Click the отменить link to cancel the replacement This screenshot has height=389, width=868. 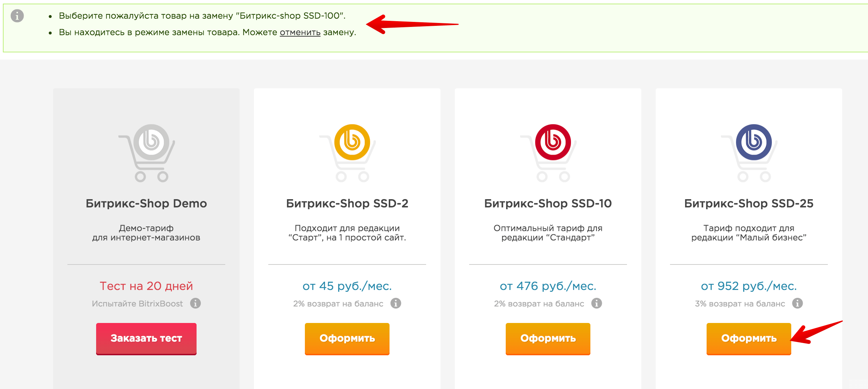[x=300, y=32]
